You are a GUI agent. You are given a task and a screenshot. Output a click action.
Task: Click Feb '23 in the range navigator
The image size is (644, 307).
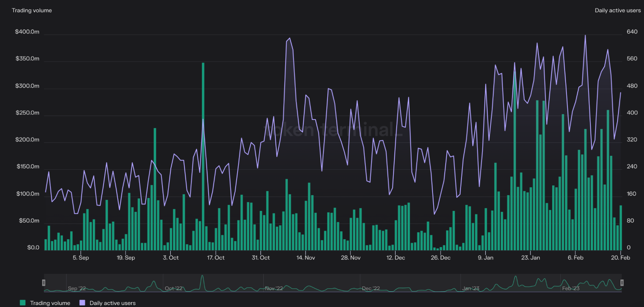571,288
